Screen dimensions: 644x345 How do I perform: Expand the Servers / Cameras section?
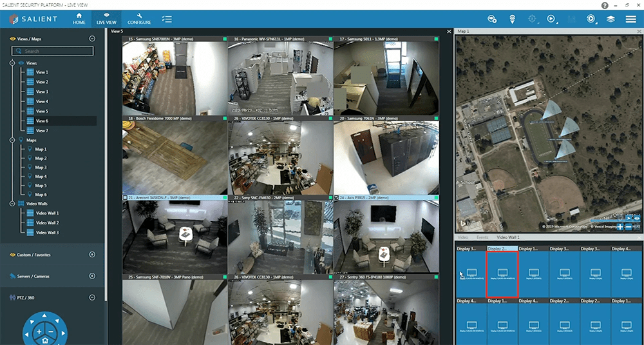point(92,276)
